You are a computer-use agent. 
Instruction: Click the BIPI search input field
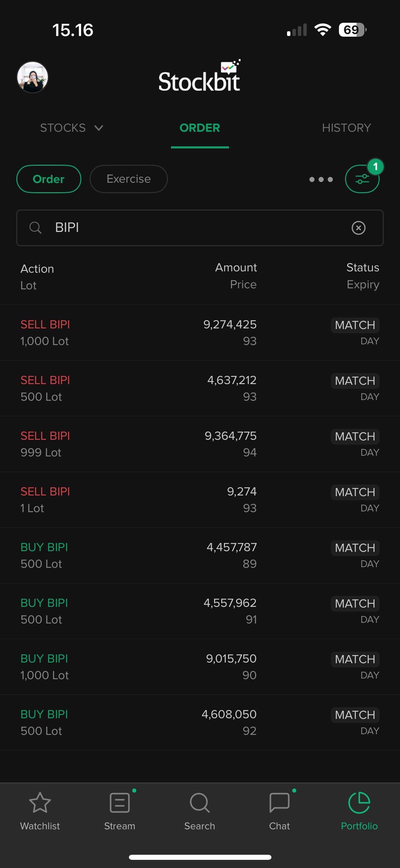click(x=197, y=228)
